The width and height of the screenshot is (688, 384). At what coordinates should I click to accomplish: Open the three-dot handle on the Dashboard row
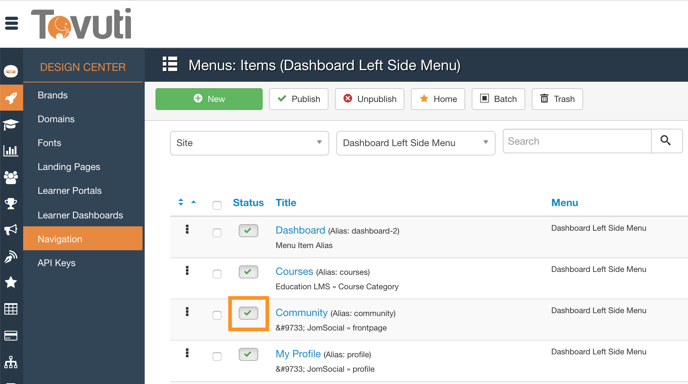[x=187, y=229]
